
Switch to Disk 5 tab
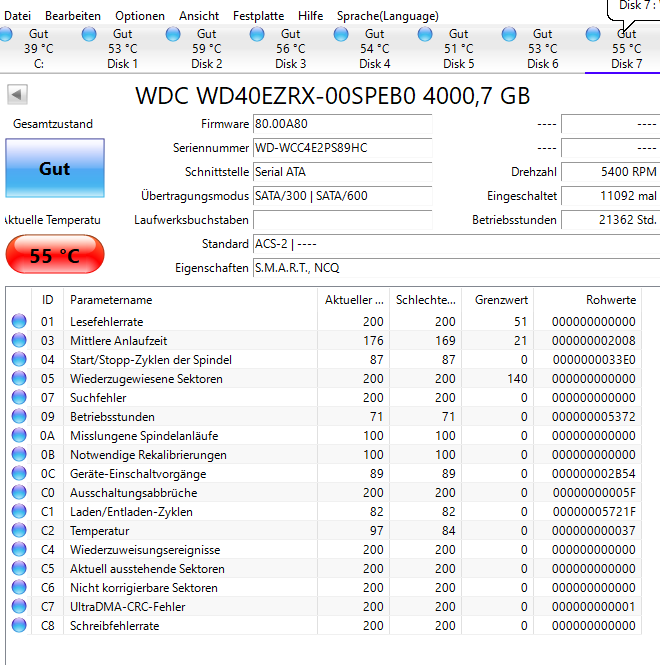(x=459, y=49)
